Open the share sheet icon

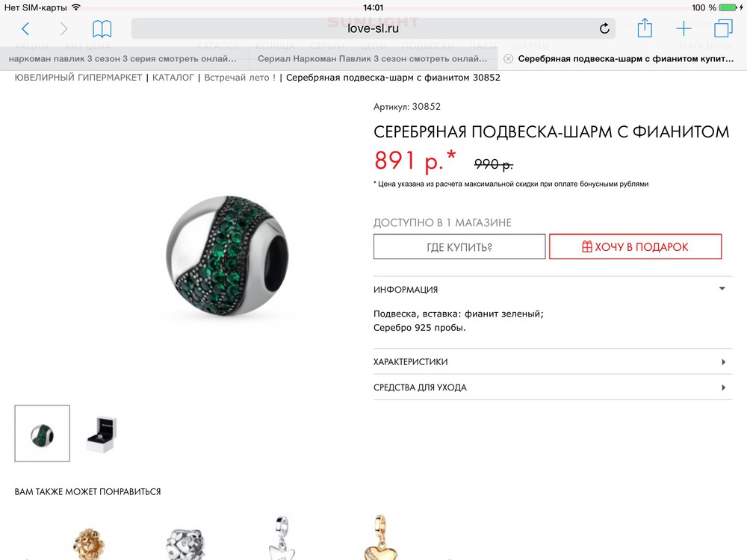pyautogui.click(x=645, y=28)
